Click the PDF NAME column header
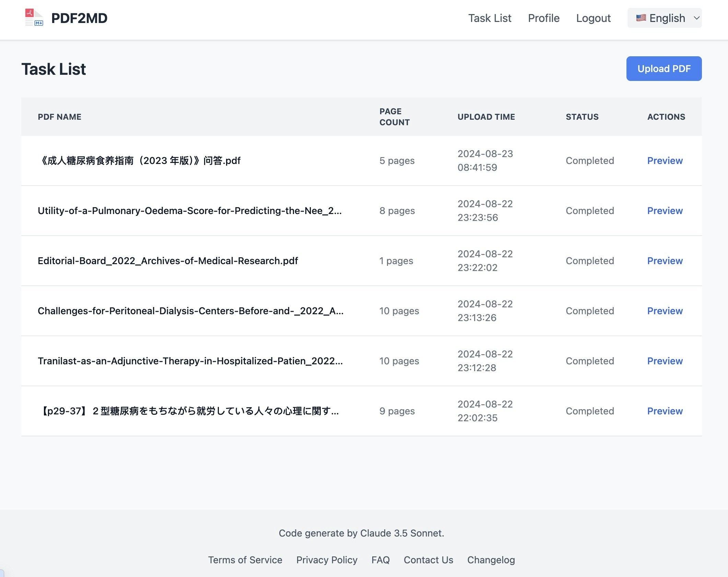The image size is (728, 577). point(59,117)
